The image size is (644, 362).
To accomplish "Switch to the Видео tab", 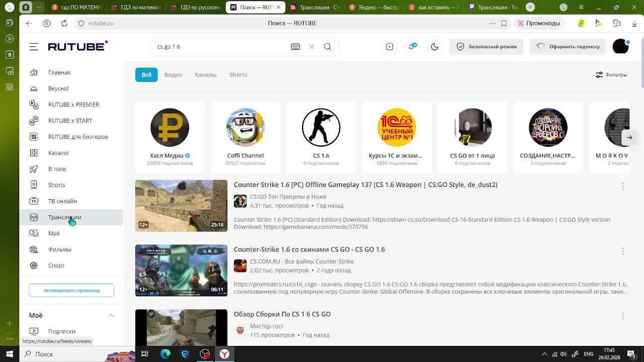I will [x=173, y=75].
